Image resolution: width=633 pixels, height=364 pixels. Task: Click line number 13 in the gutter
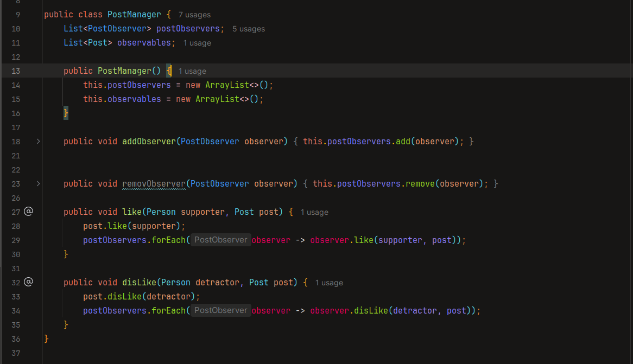16,72
